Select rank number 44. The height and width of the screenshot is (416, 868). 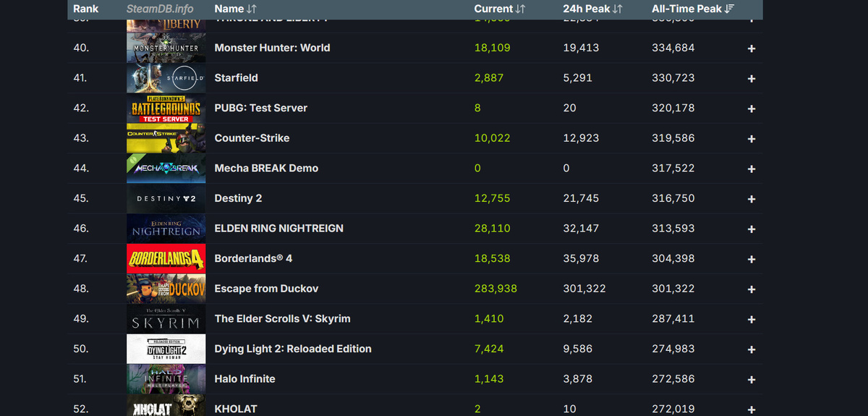click(81, 169)
